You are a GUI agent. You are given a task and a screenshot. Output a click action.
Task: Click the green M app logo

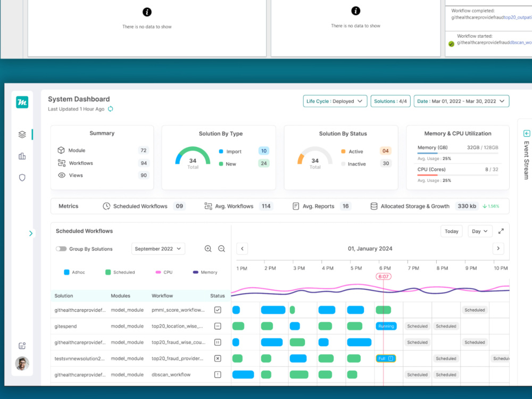coord(22,102)
